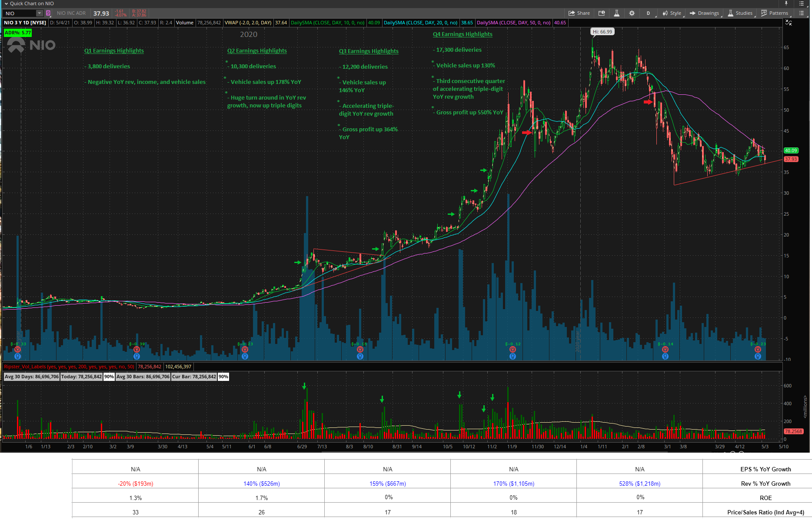Click the Q4 Earnings Highlights heading
812x527 pixels.
tap(463, 34)
